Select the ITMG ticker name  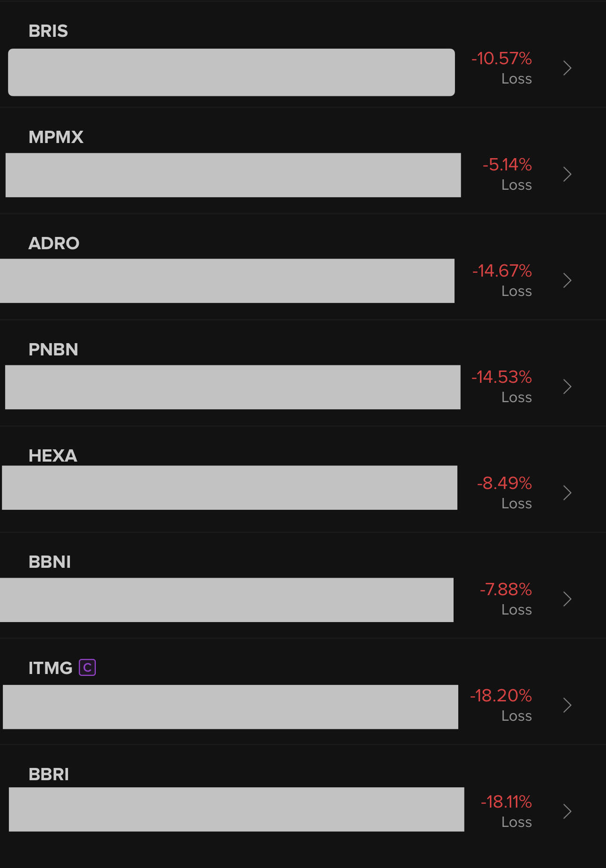click(50, 668)
